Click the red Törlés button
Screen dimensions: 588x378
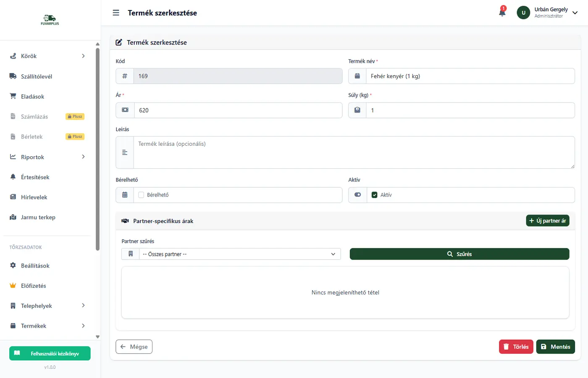(516, 347)
